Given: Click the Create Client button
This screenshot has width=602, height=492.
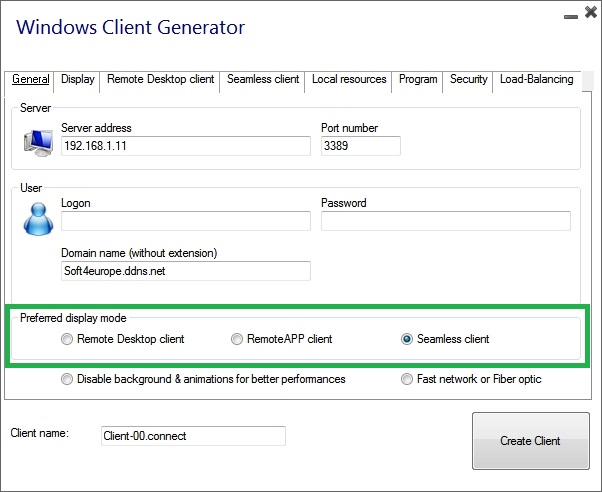Looking at the screenshot, I should [x=531, y=441].
